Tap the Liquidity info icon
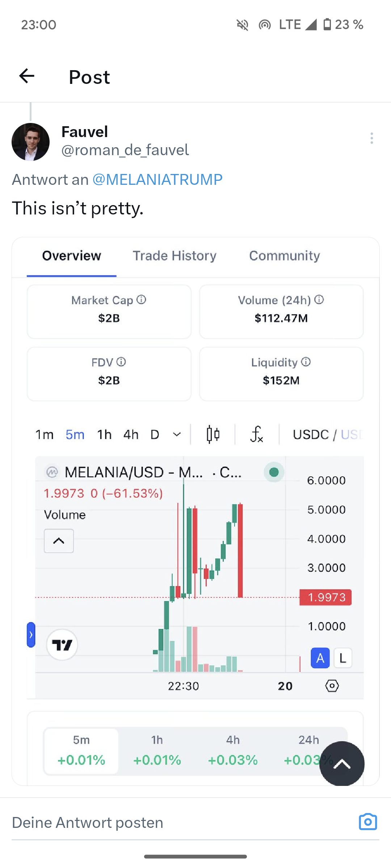Viewport: 391px width, 868px height. tap(306, 362)
